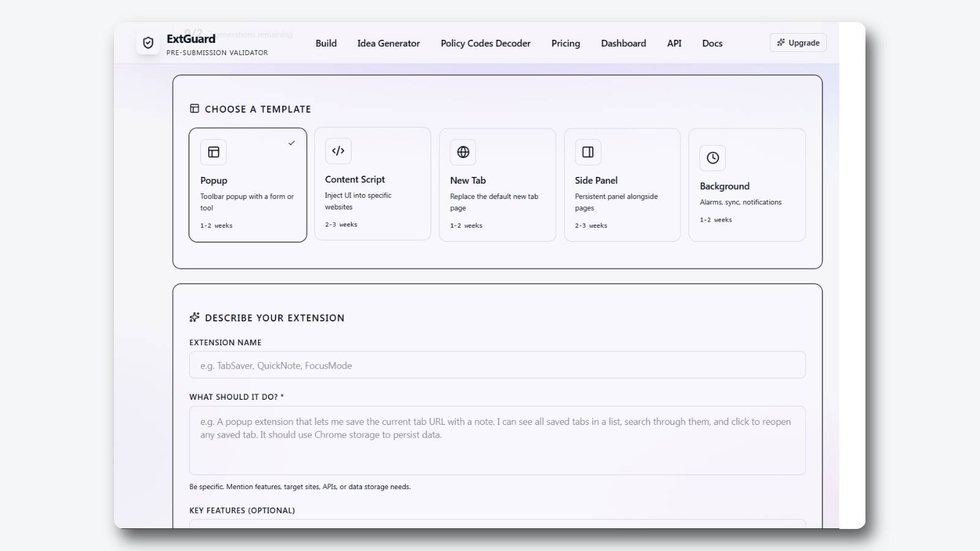Click '1-2 weeks' on Popup card
The width and height of the screenshot is (980, 551).
pyautogui.click(x=216, y=226)
